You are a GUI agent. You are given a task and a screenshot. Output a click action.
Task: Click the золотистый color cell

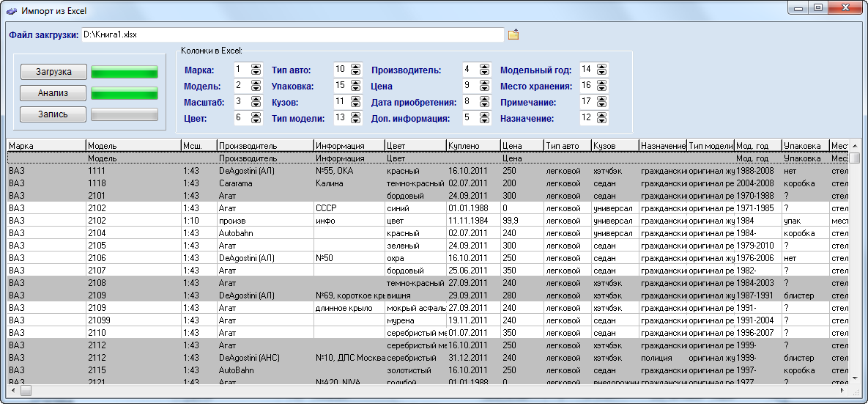(415, 370)
